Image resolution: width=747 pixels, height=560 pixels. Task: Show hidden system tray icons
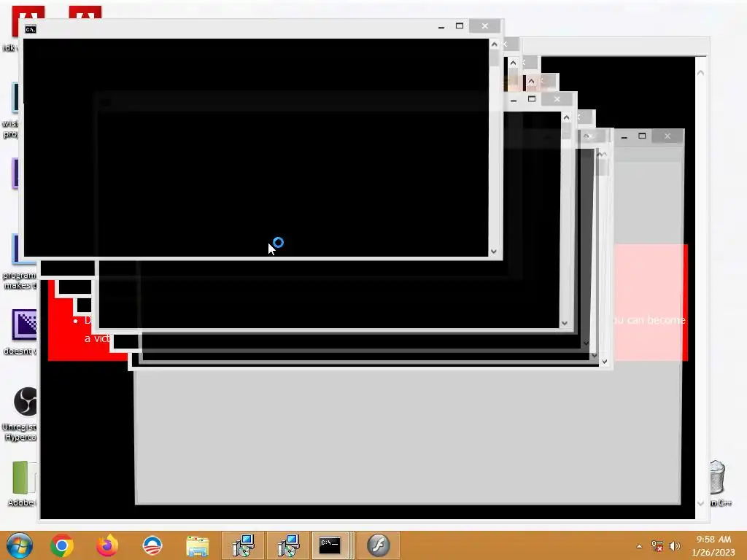(x=639, y=546)
